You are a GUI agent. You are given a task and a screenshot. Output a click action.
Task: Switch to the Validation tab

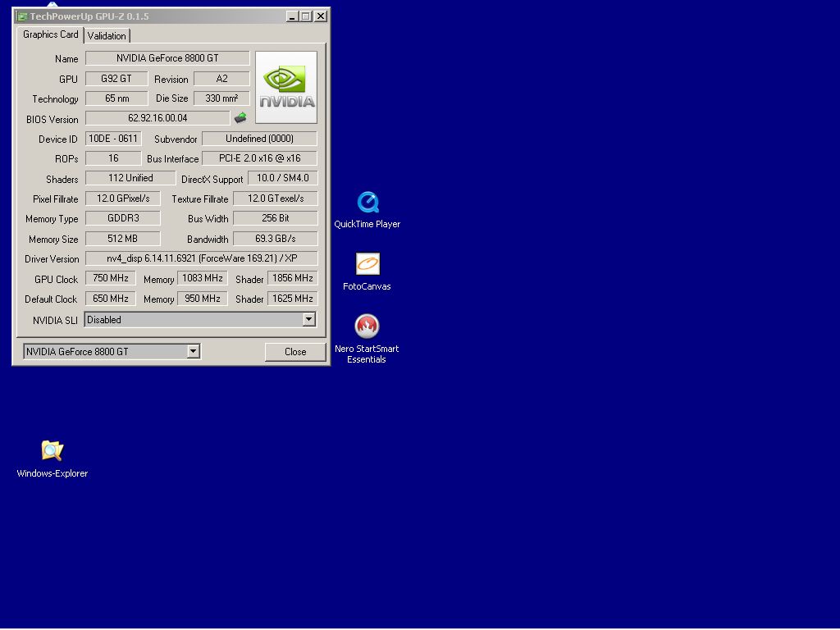tap(107, 36)
